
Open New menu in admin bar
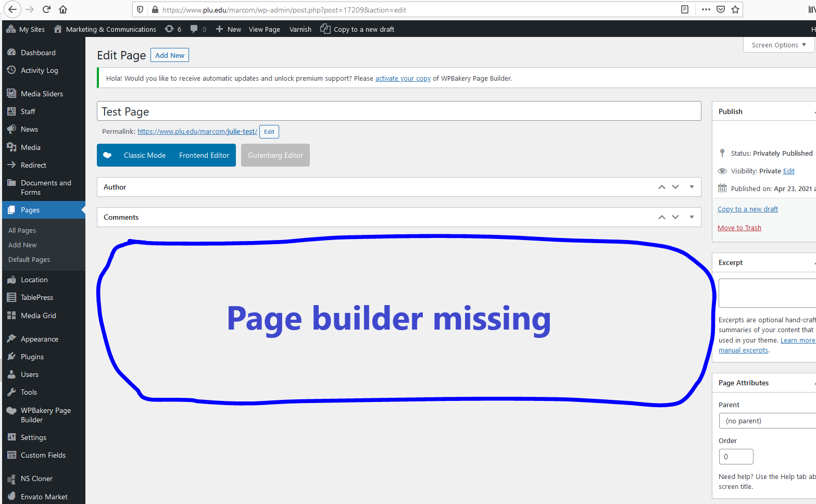[228, 29]
